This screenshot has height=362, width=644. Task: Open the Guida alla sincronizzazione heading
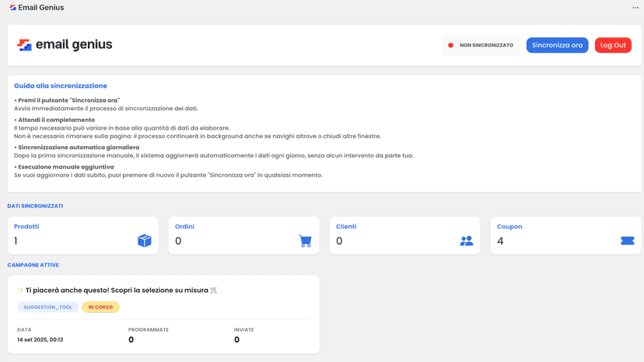[x=61, y=85]
